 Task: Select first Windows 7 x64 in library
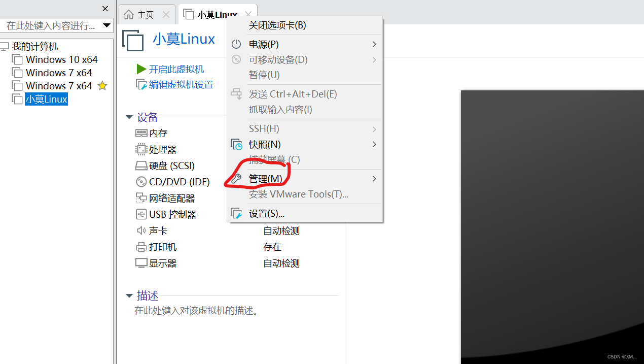pyautogui.click(x=59, y=73)
